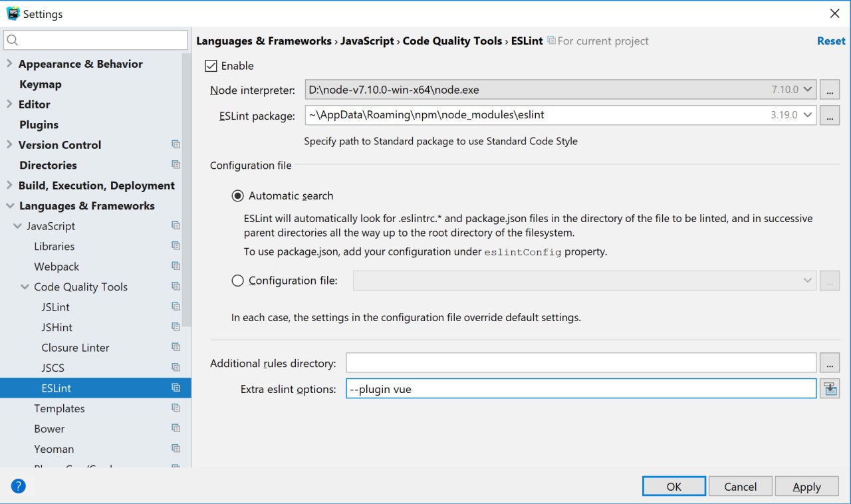Click the search magnifier icon
This screenshot has width=851, height=504.
[12, 41]
